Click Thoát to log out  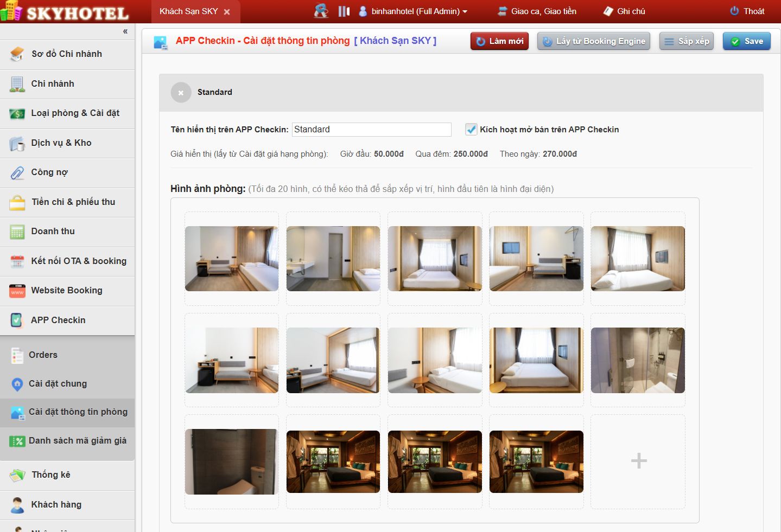click(x=747, y=11)
